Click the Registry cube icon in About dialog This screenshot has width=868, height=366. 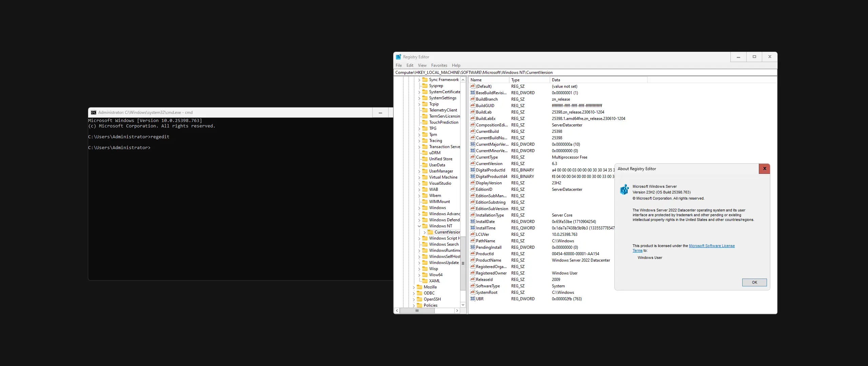click(624, 189)
